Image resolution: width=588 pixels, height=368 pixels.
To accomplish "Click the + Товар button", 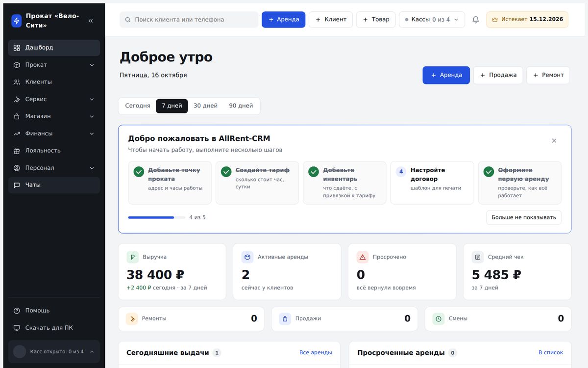I will pyautogui.click(x=376, y=20).
